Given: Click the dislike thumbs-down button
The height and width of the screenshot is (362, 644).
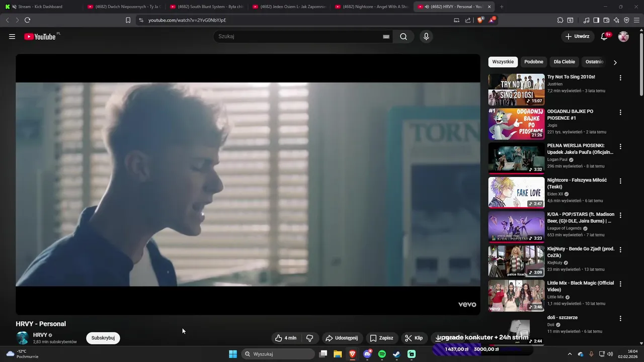Looking at the screenshot, I should [310, 338].
